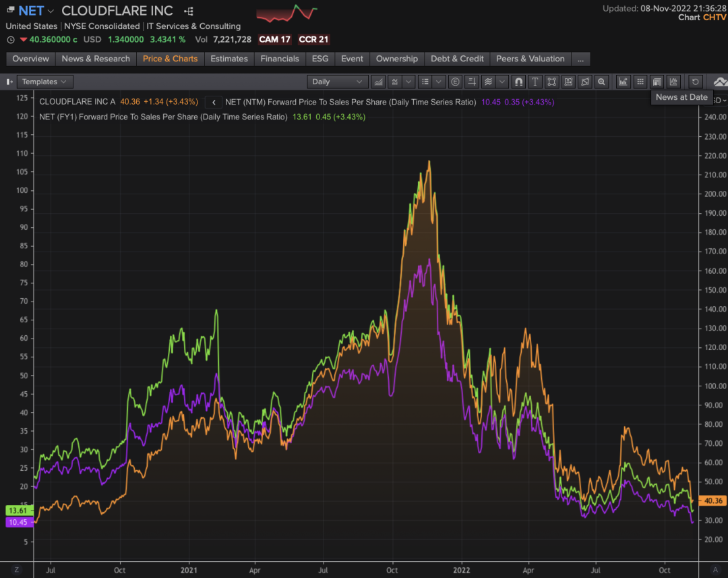Screen dimensions: 728x578
Task: Select the NET (FY1) Forward Price To Sales legend
Action: pos(163,117)
